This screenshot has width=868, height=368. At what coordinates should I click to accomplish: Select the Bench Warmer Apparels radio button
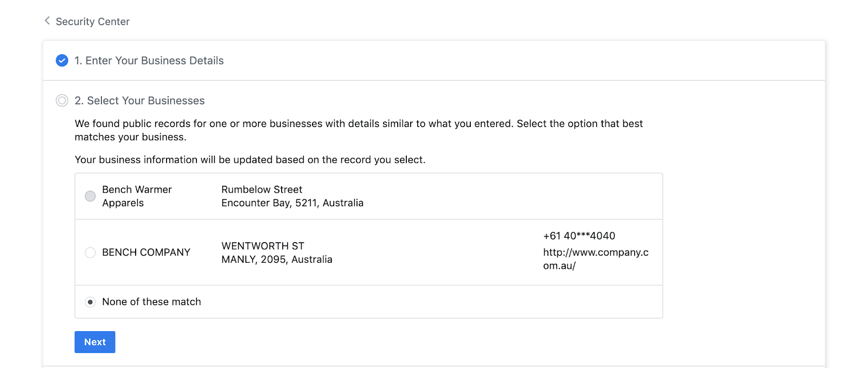(x=90, y=196)
